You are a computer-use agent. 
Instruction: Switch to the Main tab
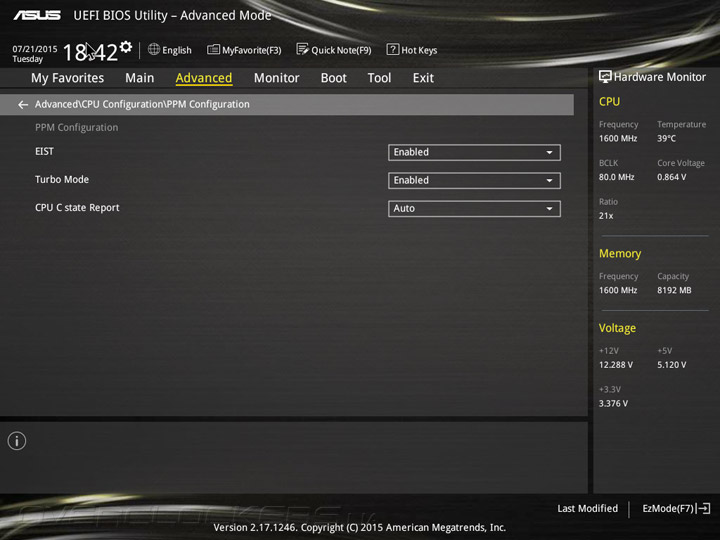point(140,78)
